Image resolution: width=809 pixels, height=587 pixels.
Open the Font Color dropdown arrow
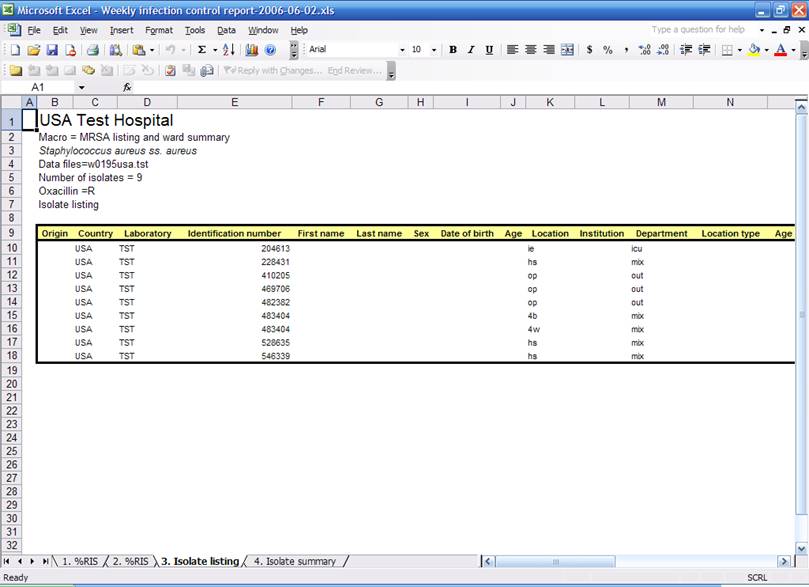794,50
